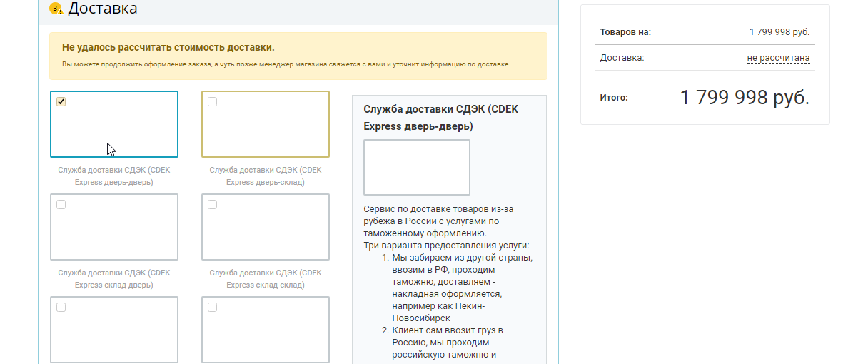Image resolution: width=868 pixels, height=364 pixels.
Task: Uncheck the CDEK Express дверь-дверь checkbox
Action: (61, 102)
